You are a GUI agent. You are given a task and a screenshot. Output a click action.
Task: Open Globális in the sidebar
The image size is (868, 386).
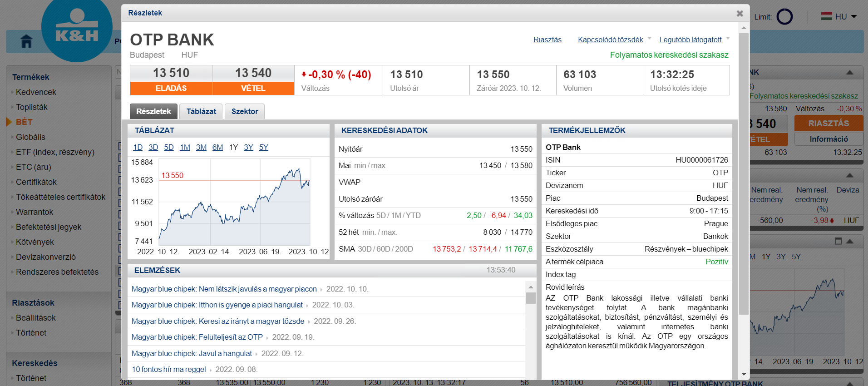(30, 137)
